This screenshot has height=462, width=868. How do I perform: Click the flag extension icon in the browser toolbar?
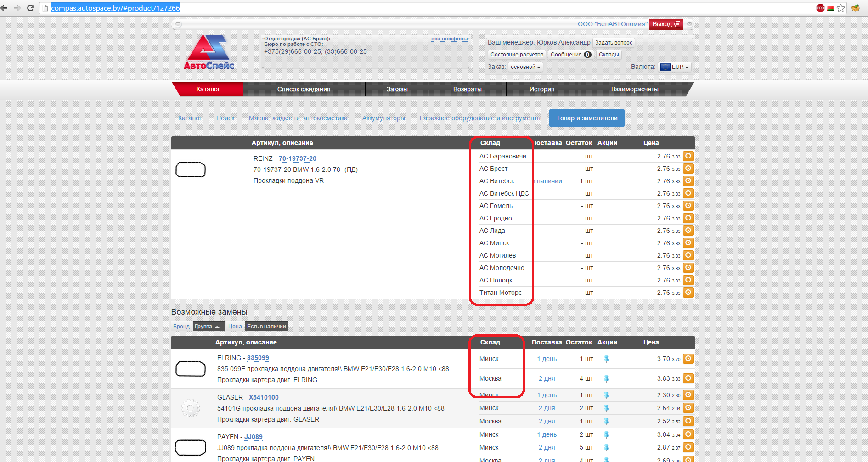pyautogui.click(x=830, y=8)
